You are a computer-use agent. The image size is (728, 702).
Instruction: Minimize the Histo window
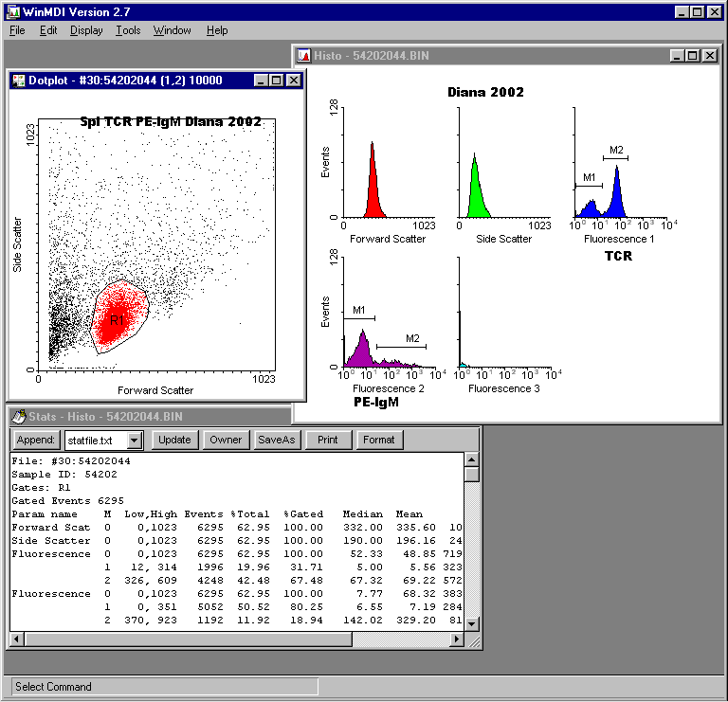(x=676, y=56)
